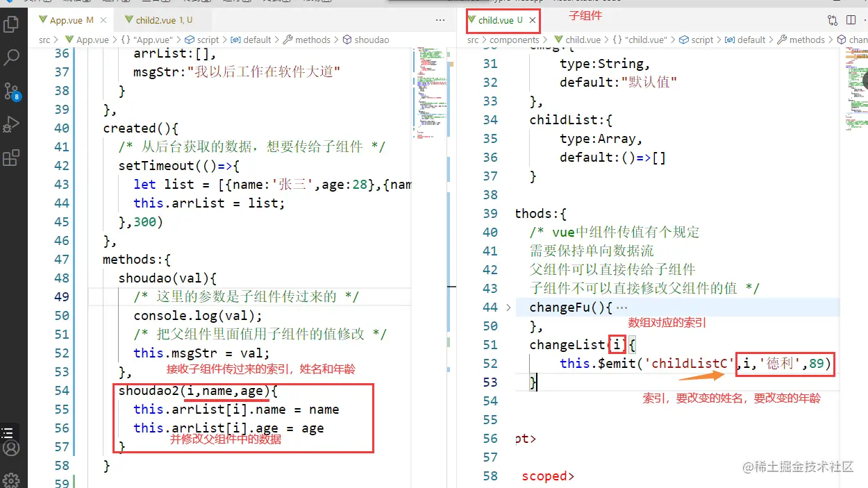Open the Run and Debug view

point(11,125)
